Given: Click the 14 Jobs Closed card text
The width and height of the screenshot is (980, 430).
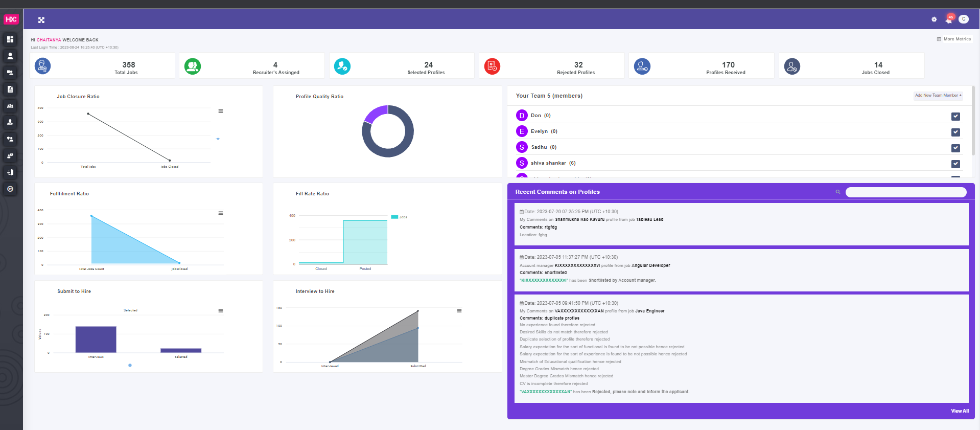Looking at the screenshot, I should tap(876, 68).
